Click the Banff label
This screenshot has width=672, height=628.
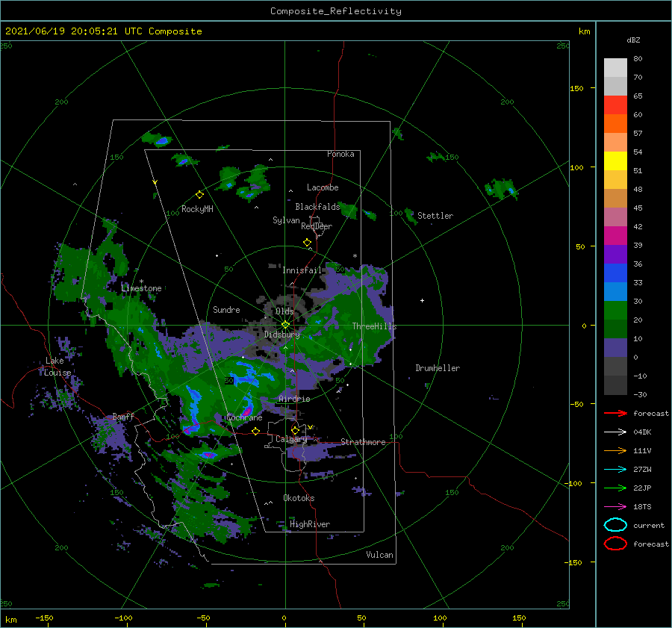pyautogui.click(x=123, y=417)
